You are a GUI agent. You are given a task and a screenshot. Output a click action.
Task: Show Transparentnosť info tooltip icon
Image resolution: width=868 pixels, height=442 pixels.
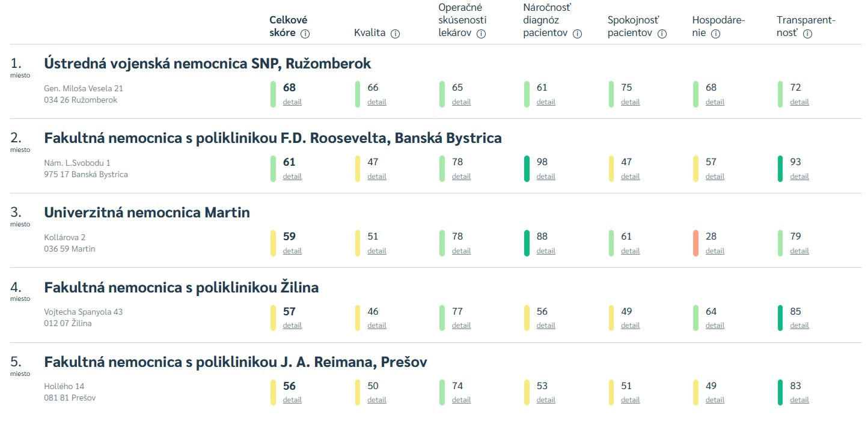(807, 34)
